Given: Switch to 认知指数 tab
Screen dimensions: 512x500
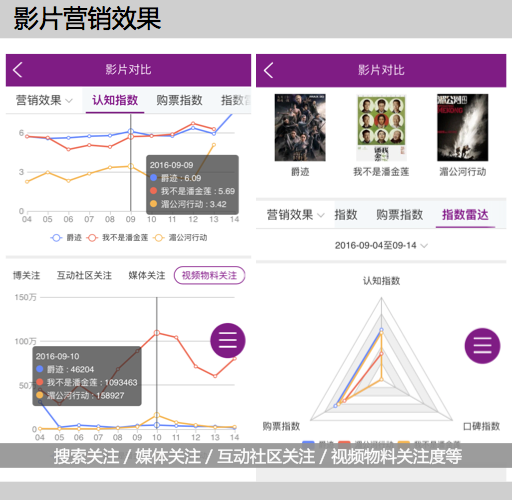Looking at the screenshot, I should (115, 100).
